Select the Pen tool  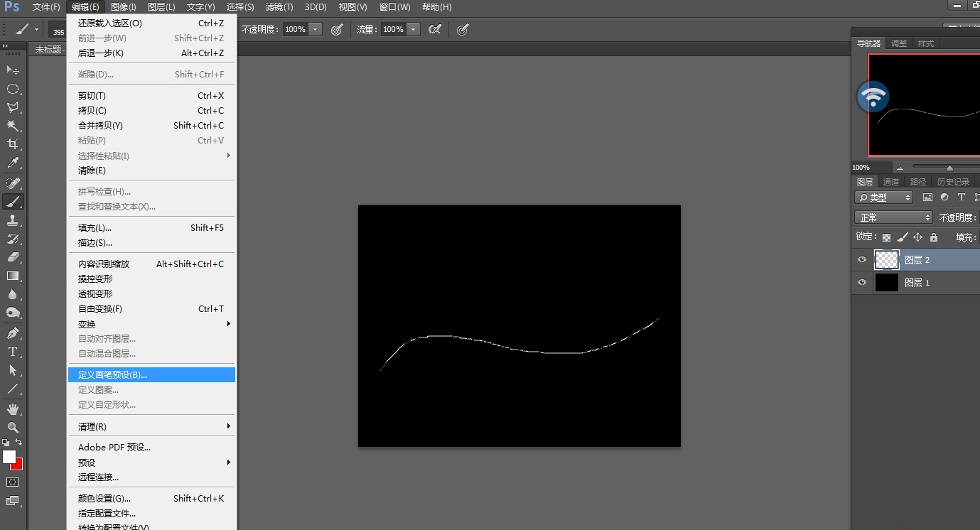(x=13, y=332)
